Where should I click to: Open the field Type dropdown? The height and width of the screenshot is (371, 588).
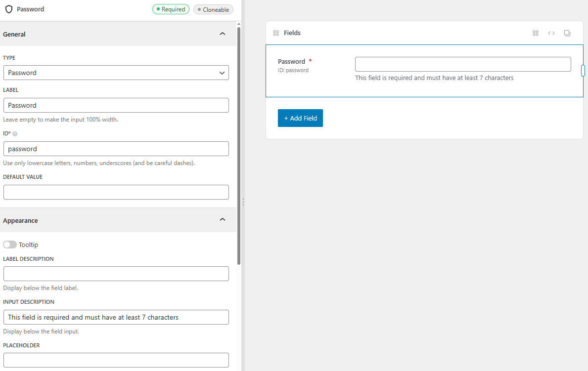coord(116,73)
